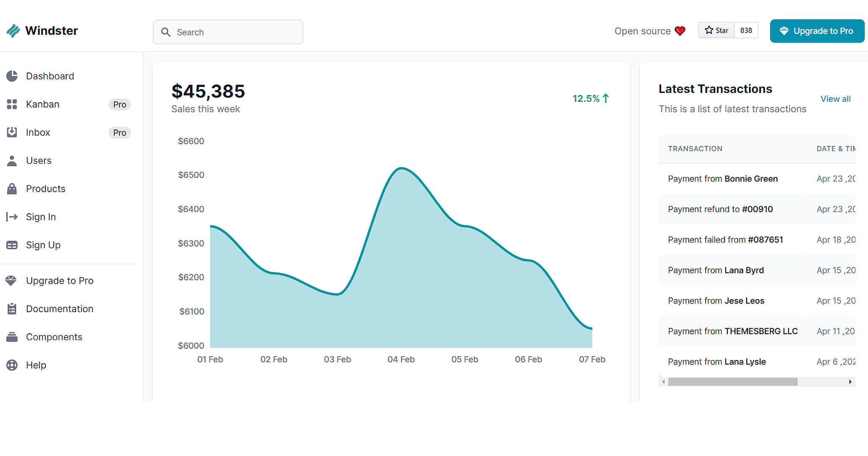
Task: Click the red heart icon
Action: [680, 31]
